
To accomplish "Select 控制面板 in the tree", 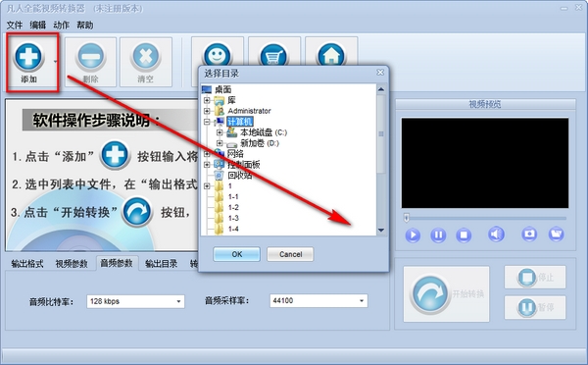I will 244,165.
